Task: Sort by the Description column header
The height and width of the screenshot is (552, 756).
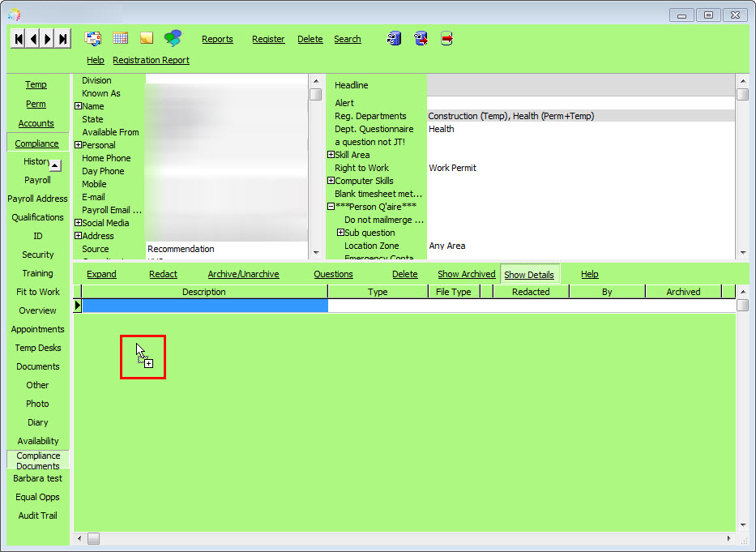Action: click(x=204, y=292)
